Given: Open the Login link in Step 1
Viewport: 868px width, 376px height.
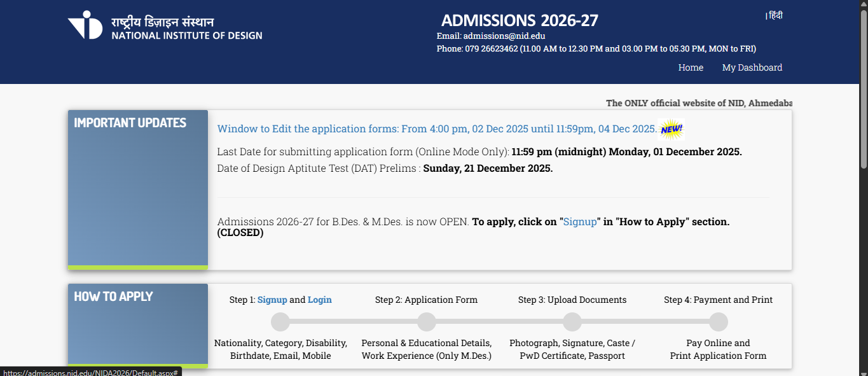Looking at the screenshot, I should (x=320, y=300).
